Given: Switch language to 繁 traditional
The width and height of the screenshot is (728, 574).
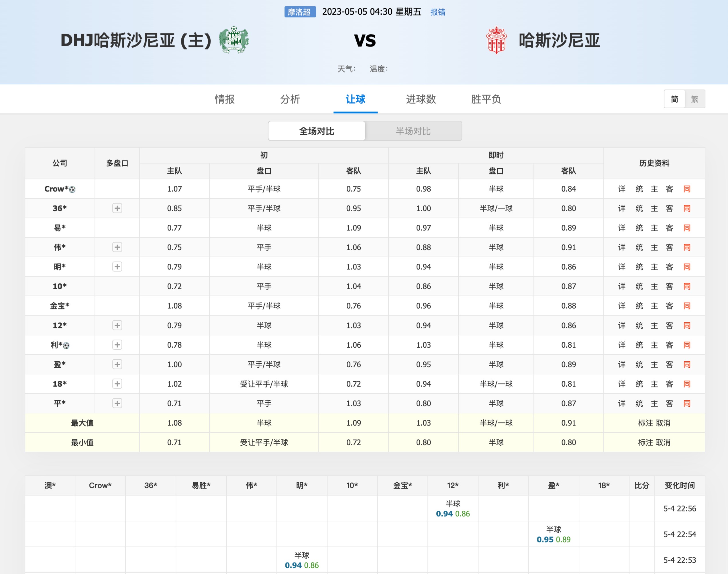Looking at the screenshot, I should 695,99.
